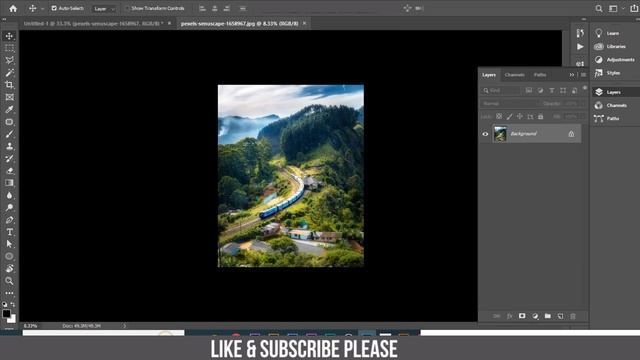Toggle lock transparent pixels button
The height and width of the screenshot is (360, 640).
499,117
